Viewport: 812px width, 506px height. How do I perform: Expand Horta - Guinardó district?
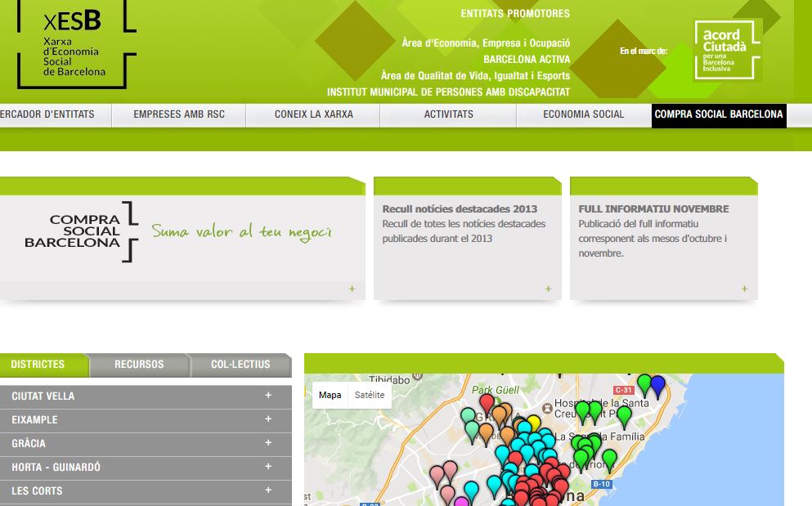pyautogui.click(x=146, y=468)
